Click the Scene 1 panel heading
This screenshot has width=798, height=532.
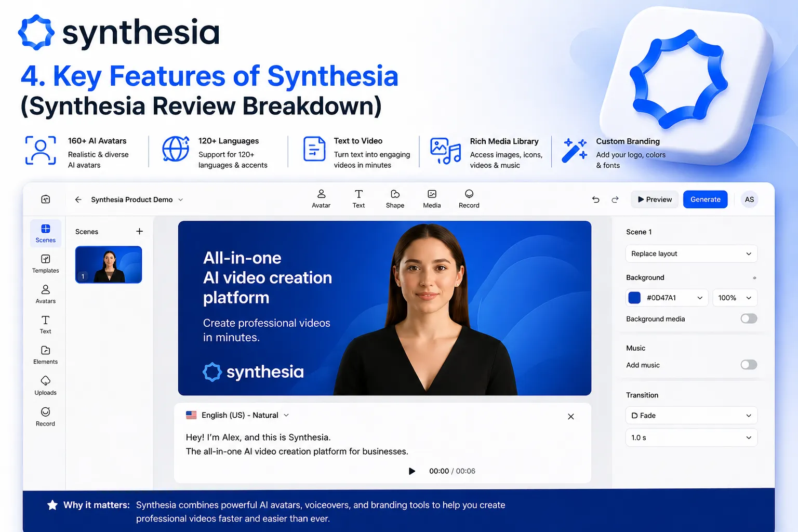tap(639, 232)
